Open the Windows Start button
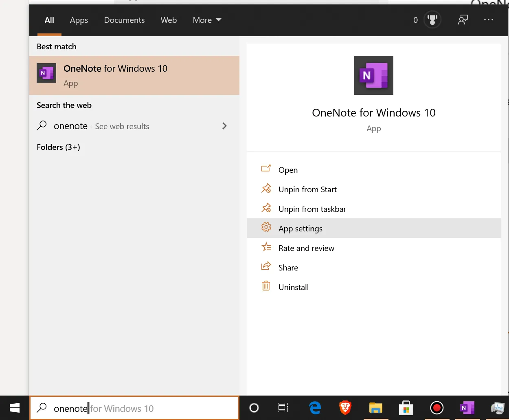Viewport: 509px width, 420px height. pyautogui.click(x=15, y=408)
